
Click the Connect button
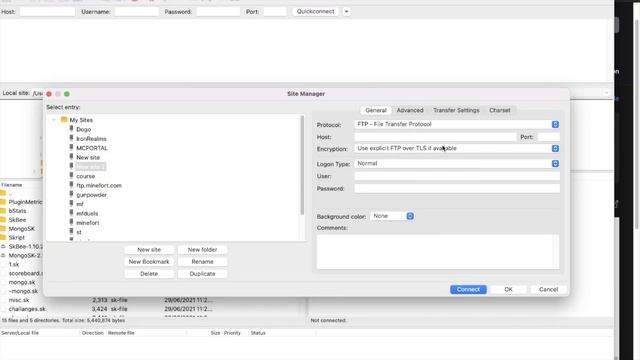468,289
